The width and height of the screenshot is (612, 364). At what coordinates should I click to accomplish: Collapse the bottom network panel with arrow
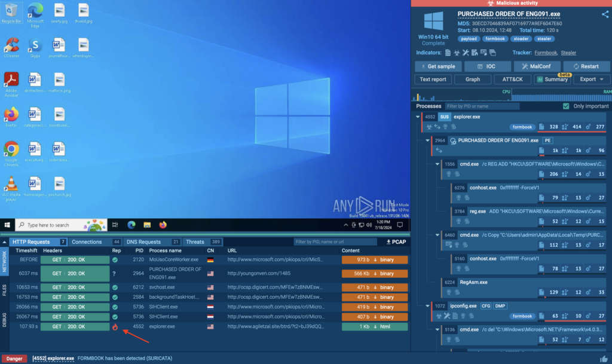point(4,242)
